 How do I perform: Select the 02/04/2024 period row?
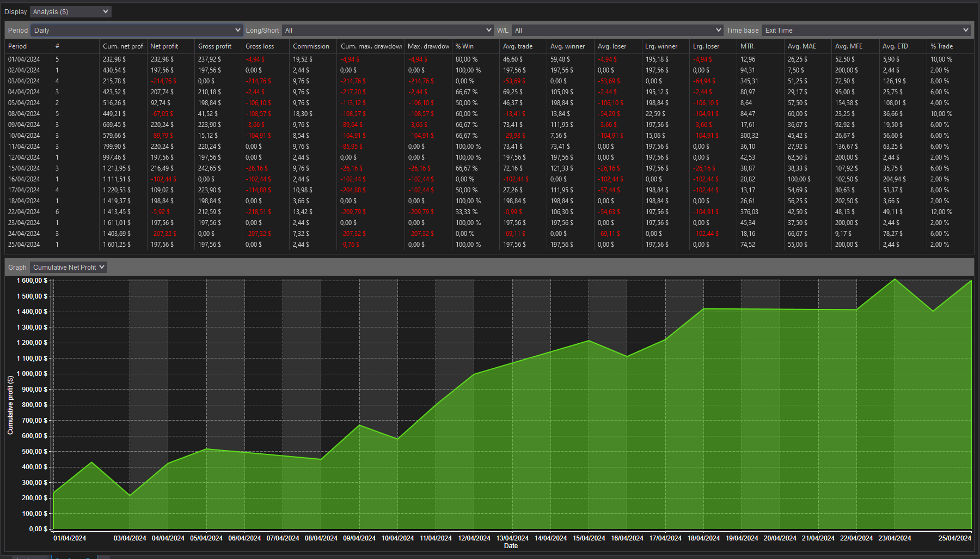[489, 70]
